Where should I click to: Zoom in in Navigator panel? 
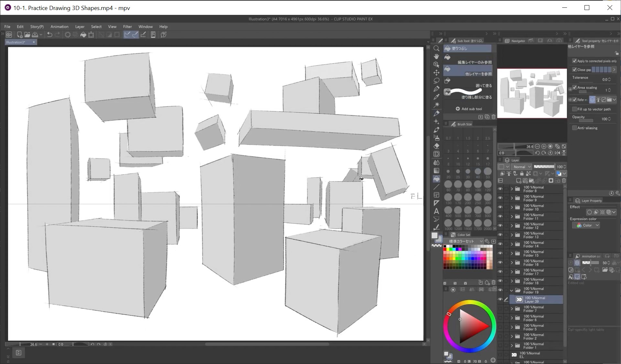[x=544, y=146]
